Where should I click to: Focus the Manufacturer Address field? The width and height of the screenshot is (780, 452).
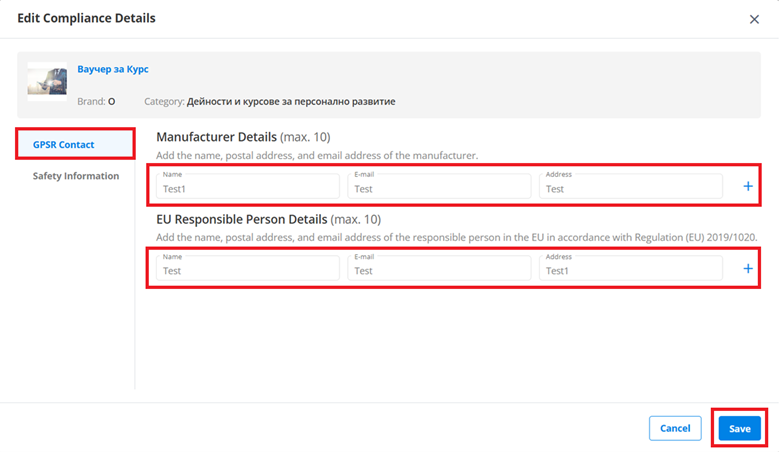(631, 186)
